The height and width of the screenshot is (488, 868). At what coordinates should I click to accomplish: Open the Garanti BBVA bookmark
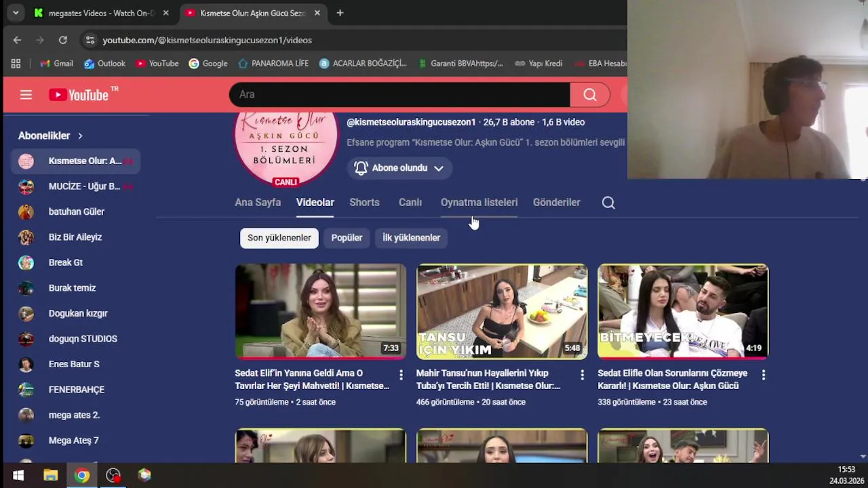tap(460, 64)
